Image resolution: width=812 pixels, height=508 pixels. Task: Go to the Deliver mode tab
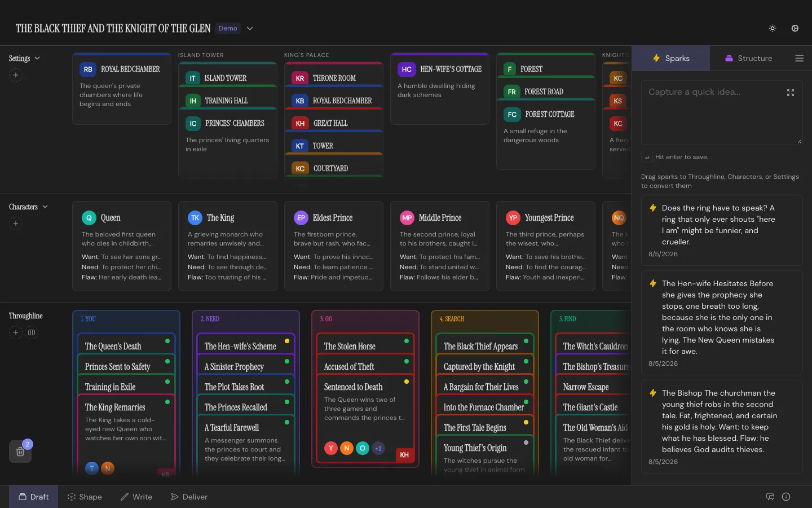[189, 497]
